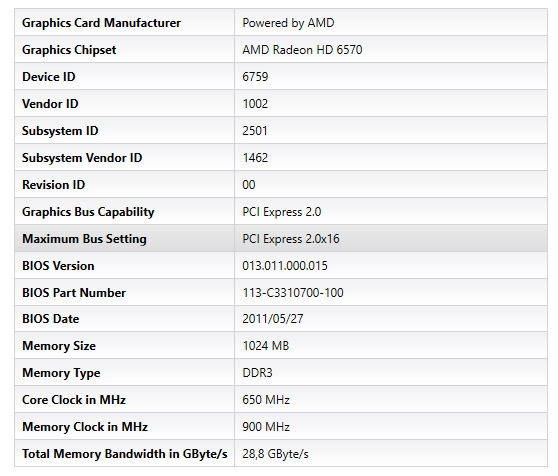The width and height of the screenshot is (558, 476).
Task: Select the Device ID value 6759
Action: pyautogui.click(x=255, y=77)
